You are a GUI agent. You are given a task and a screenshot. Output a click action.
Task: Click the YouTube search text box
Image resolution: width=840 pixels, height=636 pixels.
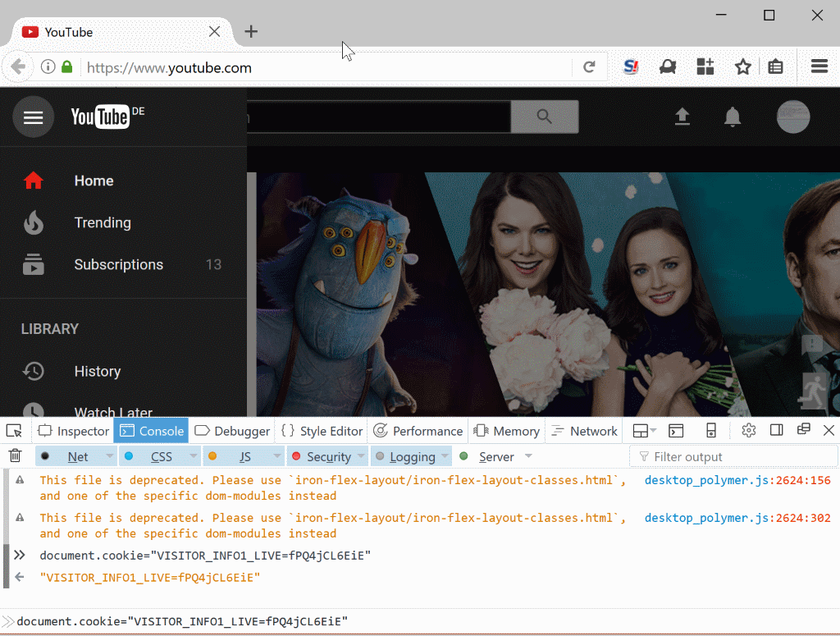click(x=379, y=117)
